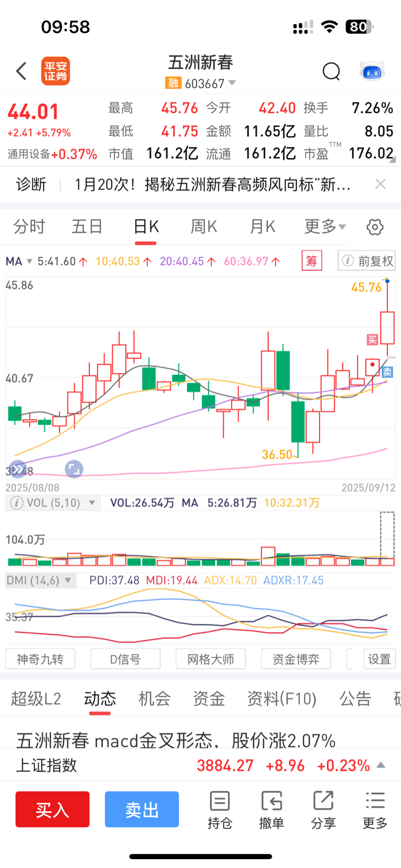The height and width of the screenshot is (868, 401).
Task: Tap the current price 44.01
Action: coord(33,112)
